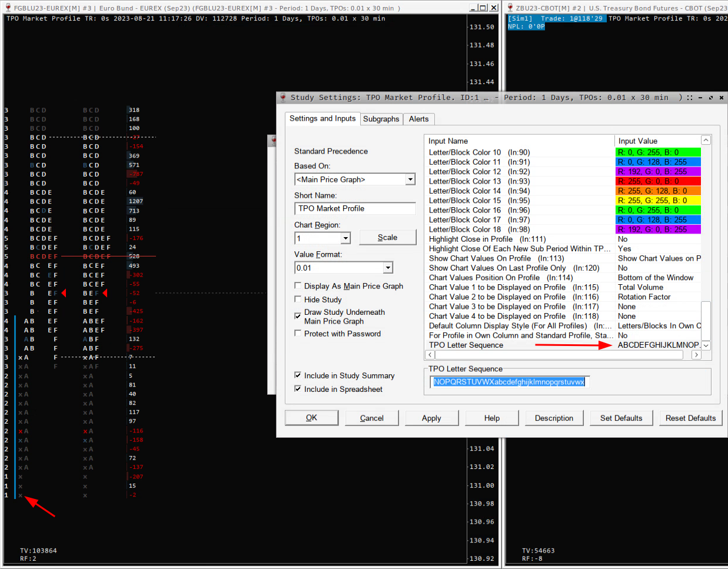Click the dotted grip icon in Study Settings title bar
Image resolution: width=728 pixels, height=569 pixels.
(x=689, y=98)
